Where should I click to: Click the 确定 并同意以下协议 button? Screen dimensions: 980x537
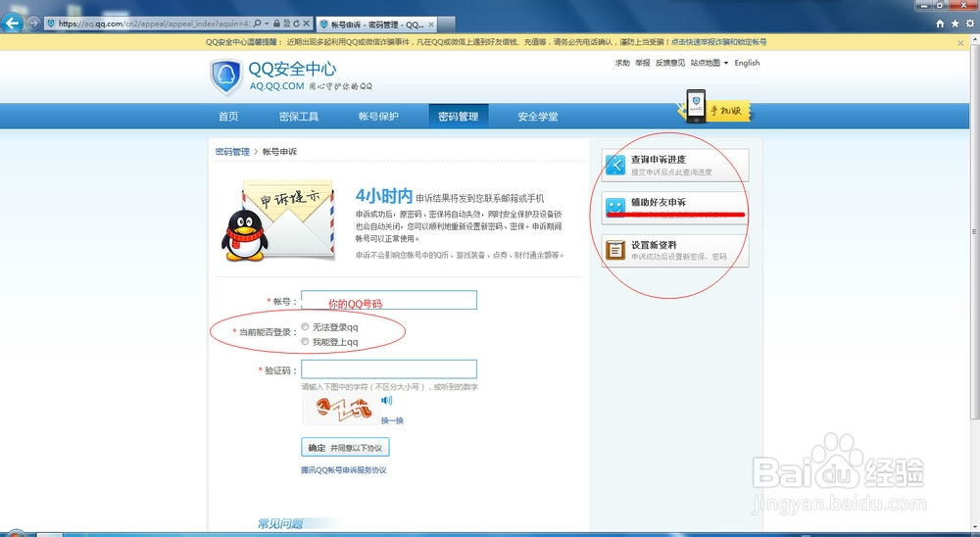coord(345,448)
